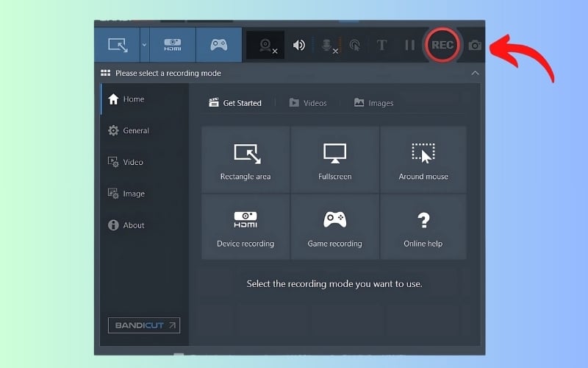Viewport: 588px width, 368px height.
Task: Toggle the speaker sound recording
Action: (x=298, y=45)
